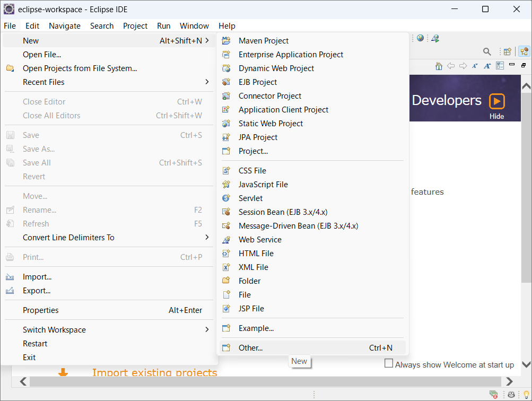Screen dimensions: 532x401
Task: Open the Help menu
Action: [x=226, y=26]
